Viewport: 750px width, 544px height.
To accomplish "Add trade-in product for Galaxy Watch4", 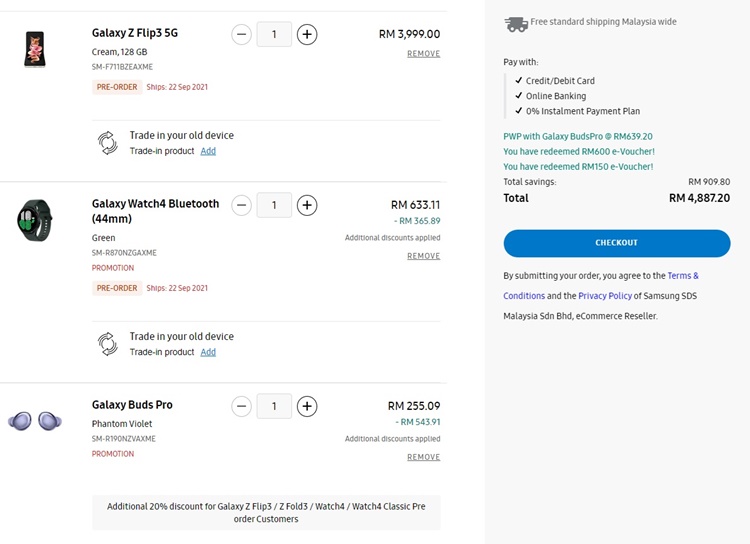I will coord(208,352).
